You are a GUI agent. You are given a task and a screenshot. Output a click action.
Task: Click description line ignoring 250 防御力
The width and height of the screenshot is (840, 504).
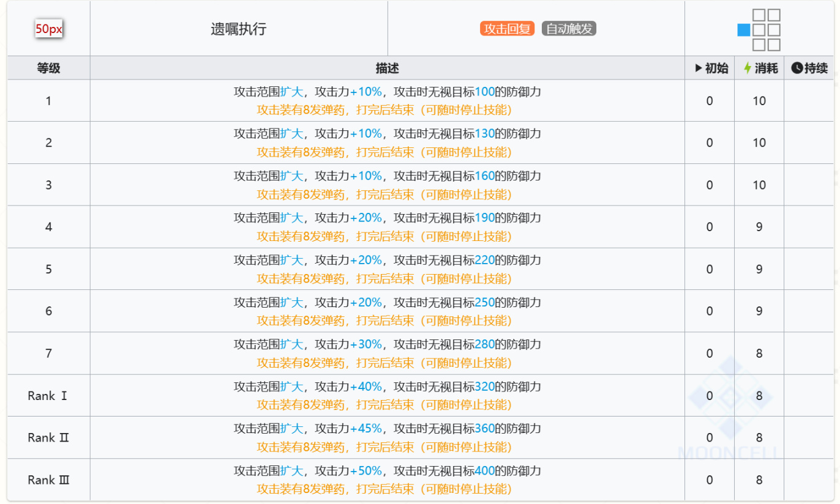(388, 302)
